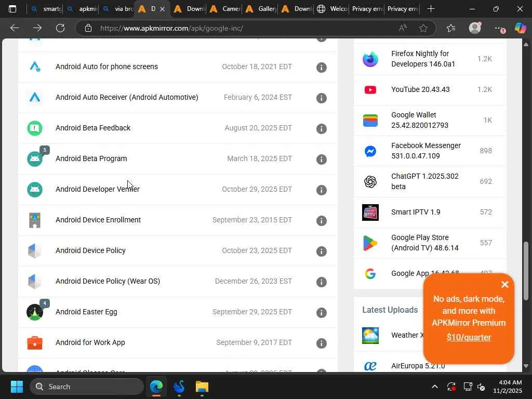Switch to the Camer APKMirror tab
The image size is (532, 399).
225,9
